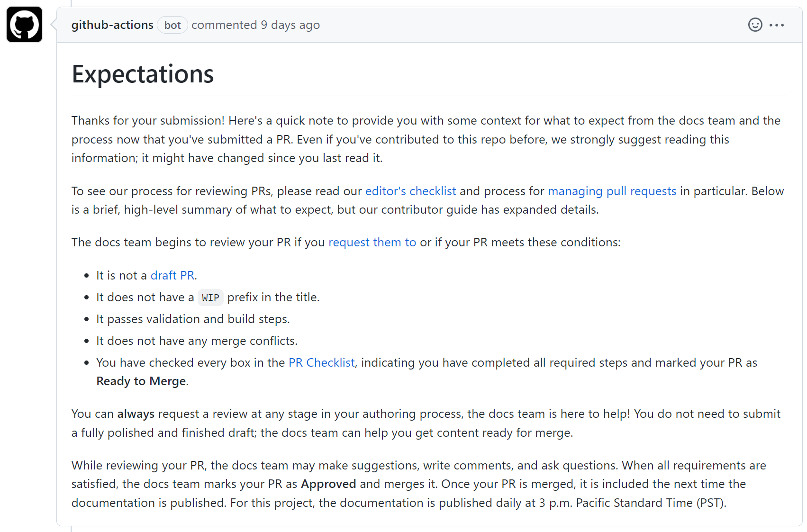Click the Expectations heading
The image size is (807, 532).
pyautogui.click(x=143, y=74)
